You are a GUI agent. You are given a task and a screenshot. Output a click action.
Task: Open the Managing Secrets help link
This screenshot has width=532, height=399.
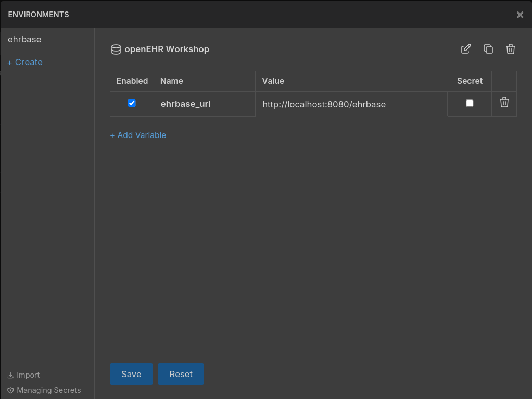[44, 390]
